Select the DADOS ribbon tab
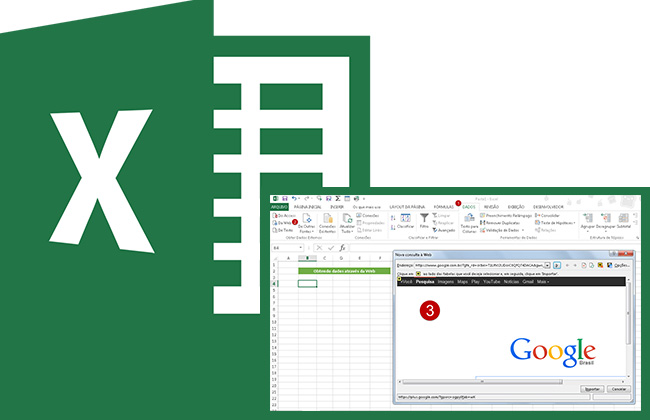This screenshot has height=420, width=650. coord(469,207)
